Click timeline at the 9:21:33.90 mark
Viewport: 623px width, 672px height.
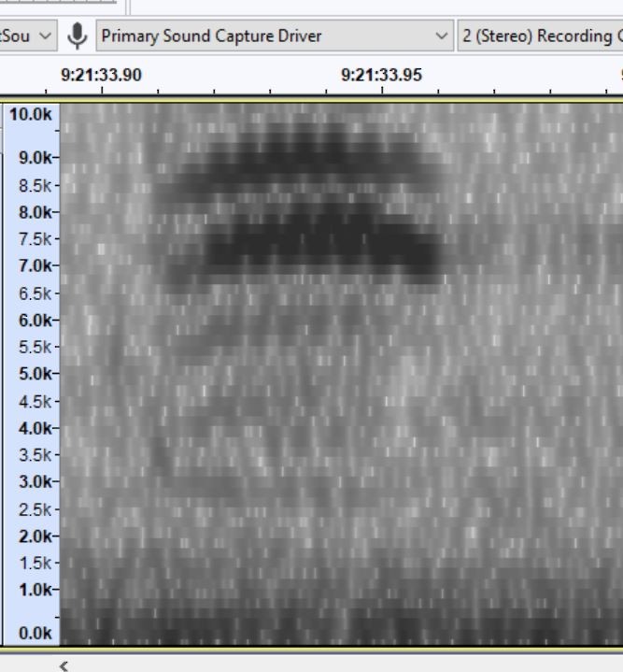101,76
